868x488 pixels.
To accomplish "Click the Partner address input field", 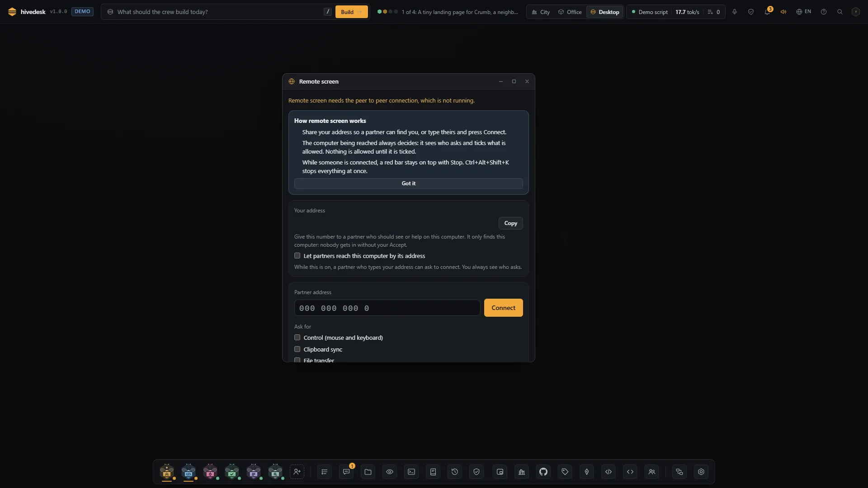I will pos(387,308).
